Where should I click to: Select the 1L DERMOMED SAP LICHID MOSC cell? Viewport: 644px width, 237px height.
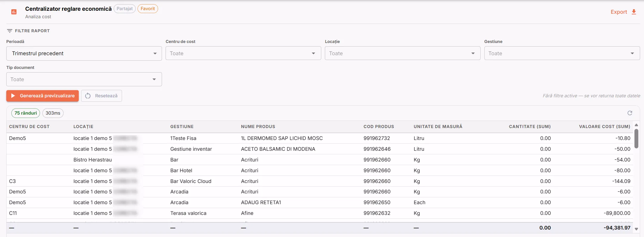click(x=282, y=138)
